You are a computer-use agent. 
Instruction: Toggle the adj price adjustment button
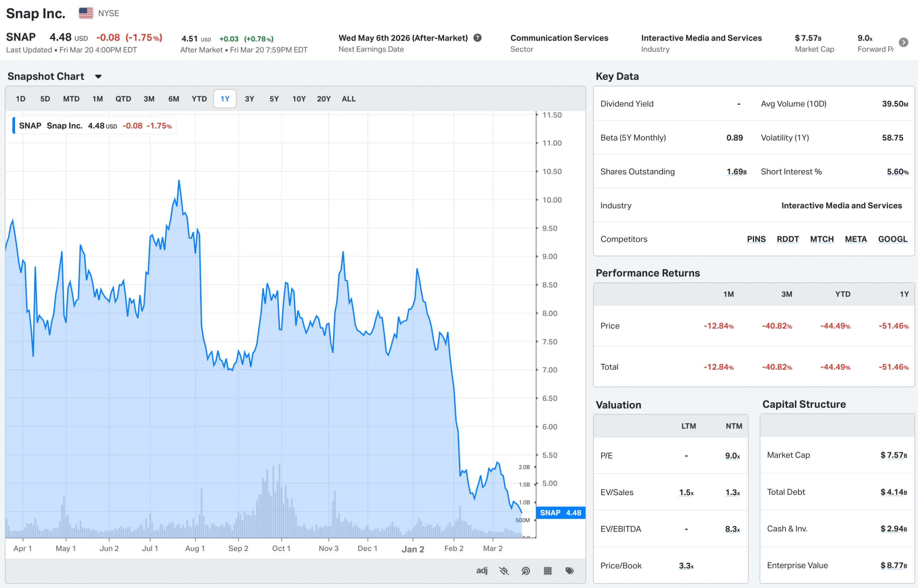[x=482, y=570]
